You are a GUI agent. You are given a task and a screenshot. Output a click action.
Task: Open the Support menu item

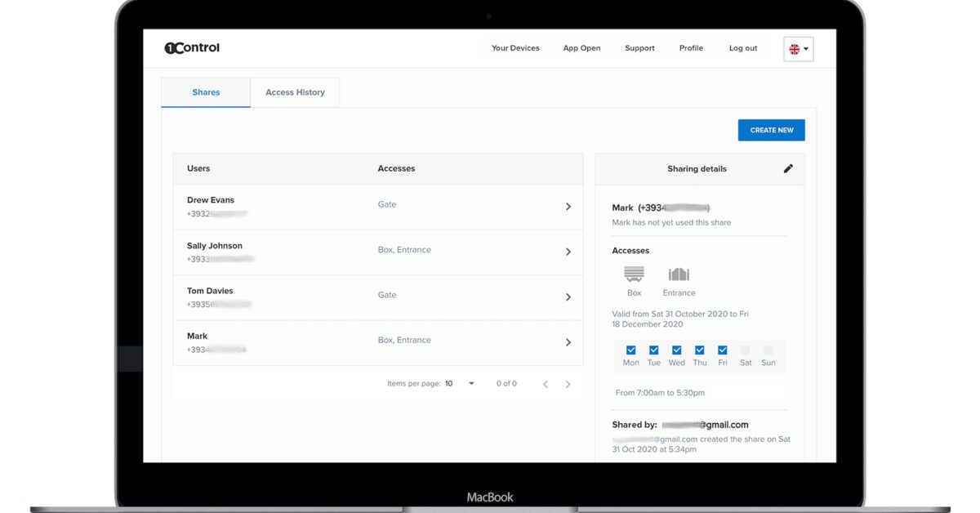click(x=639, y=48)
